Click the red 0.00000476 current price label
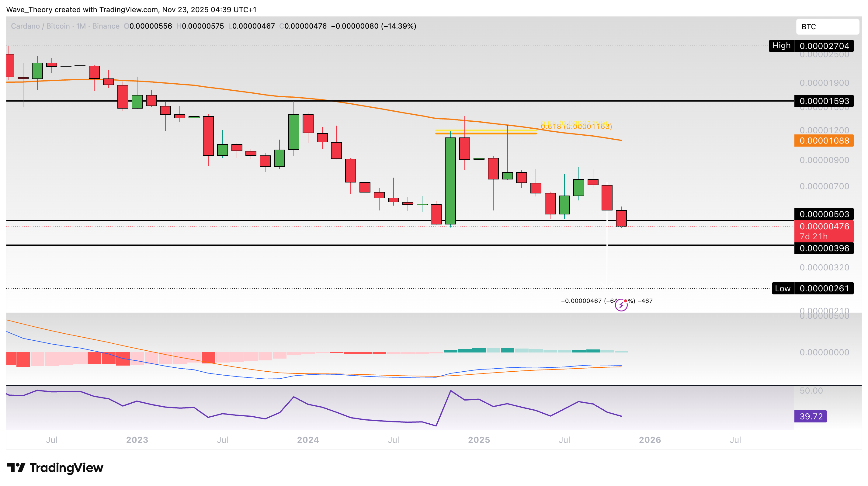 [824, 227]
